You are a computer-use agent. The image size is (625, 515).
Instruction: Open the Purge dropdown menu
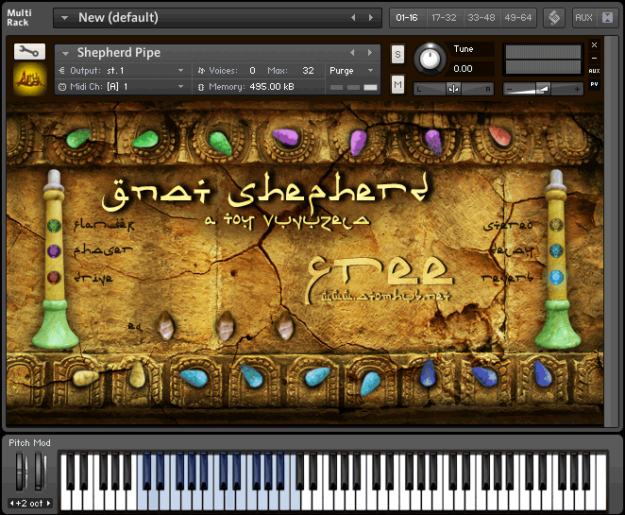click(x=351, y=71)
